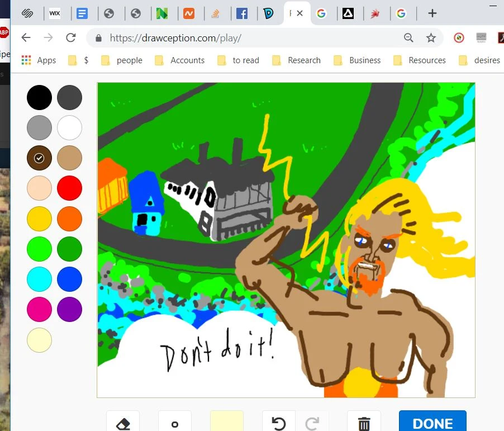Undo the last stroke
Viewport: 504px width, 431px height.
point(279,423)
